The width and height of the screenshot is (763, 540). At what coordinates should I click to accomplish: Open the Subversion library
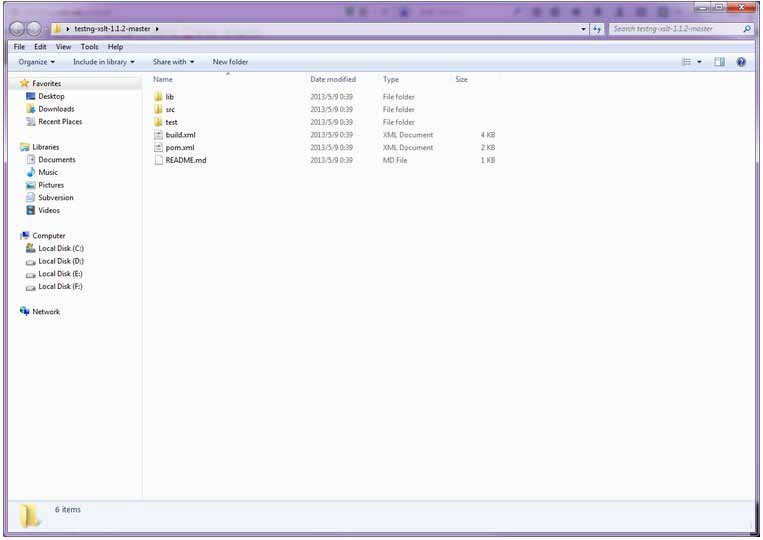coord(55,198)
